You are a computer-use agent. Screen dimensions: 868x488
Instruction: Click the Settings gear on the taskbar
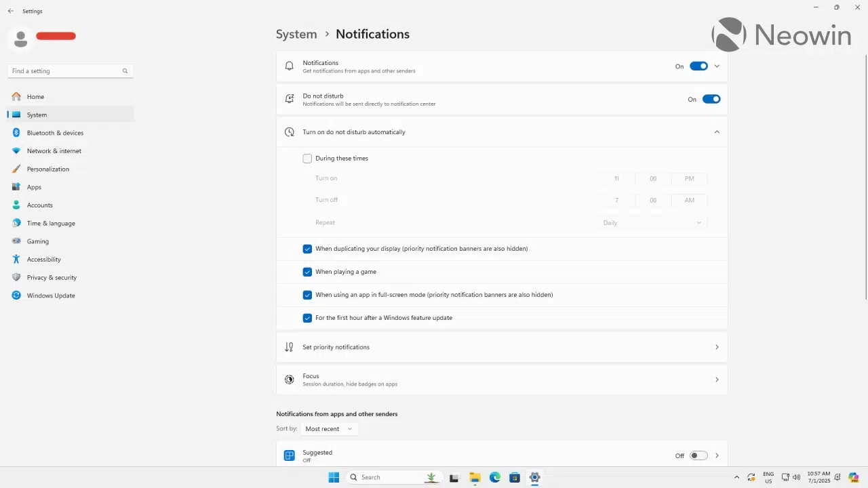tap(535, 477)
